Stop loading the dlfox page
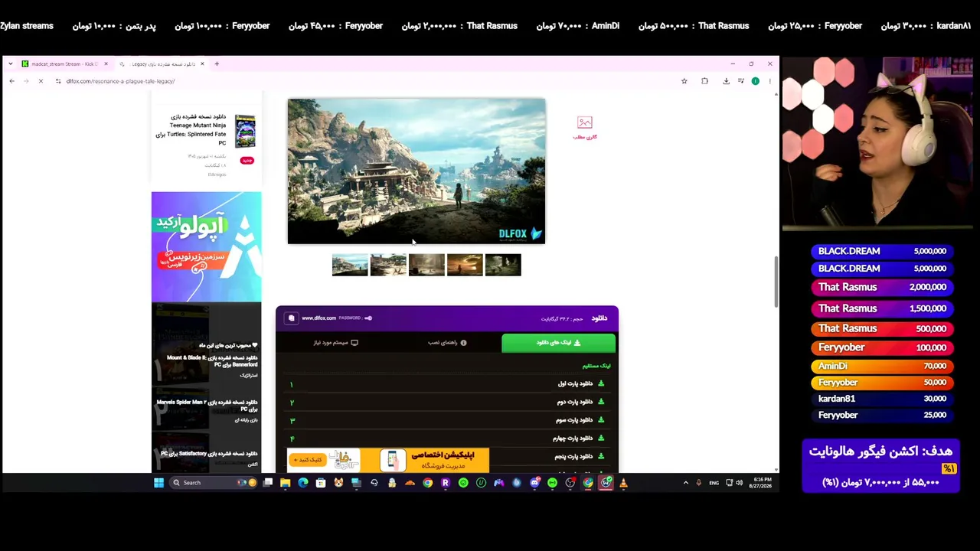The image size is (980, 551). [41, 81]
